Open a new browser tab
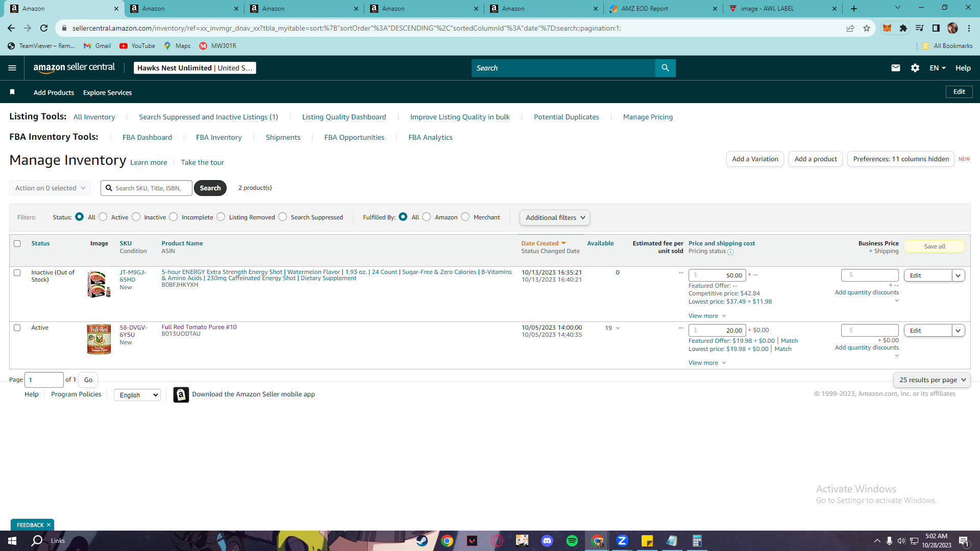980x551 pixels. click(x=854, y=9)
